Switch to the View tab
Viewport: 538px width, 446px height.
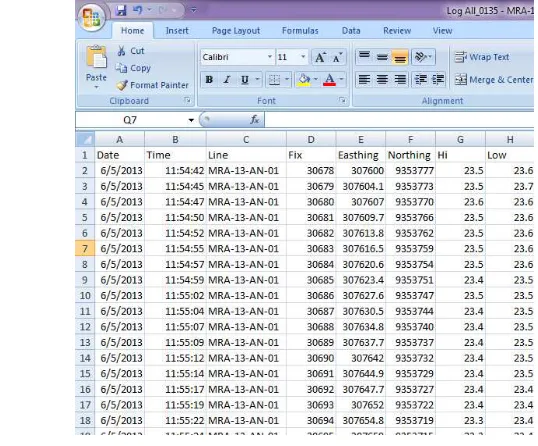click(x=442, y=31)
